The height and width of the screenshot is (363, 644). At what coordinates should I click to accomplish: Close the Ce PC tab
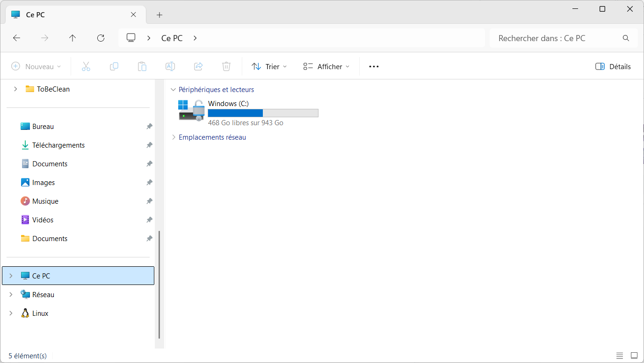[133, 14]
